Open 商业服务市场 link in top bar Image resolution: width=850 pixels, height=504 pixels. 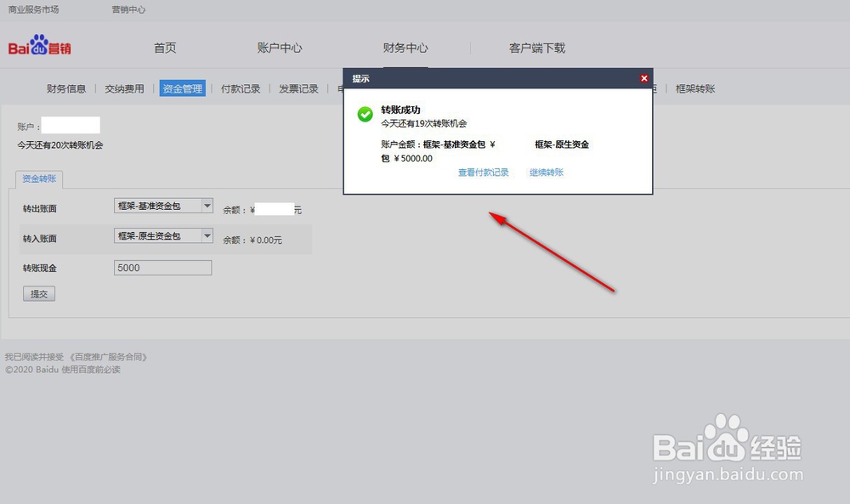click(x=34, y=9)
